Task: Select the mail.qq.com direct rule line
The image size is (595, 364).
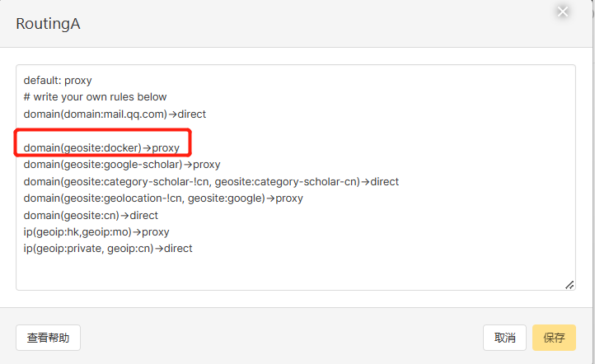Action: click(x=115, y=114)
